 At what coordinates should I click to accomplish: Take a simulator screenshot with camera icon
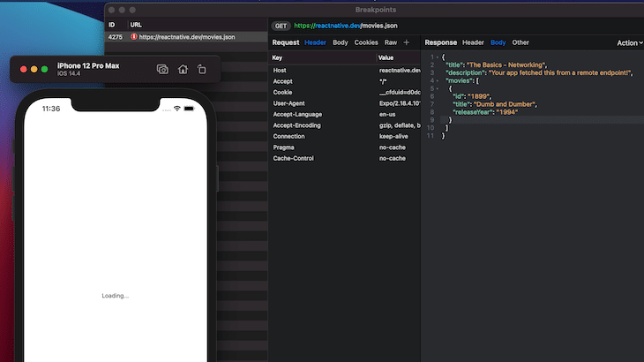tap(162, 69)
